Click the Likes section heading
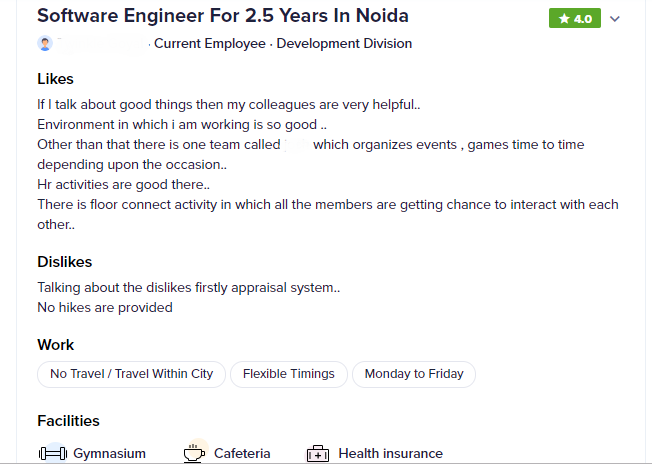This screenshot has width=652, height=469. [55, 79]
